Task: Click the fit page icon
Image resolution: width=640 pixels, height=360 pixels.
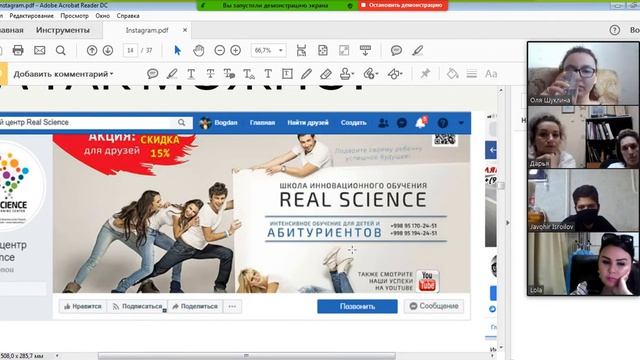Action: 323,50
